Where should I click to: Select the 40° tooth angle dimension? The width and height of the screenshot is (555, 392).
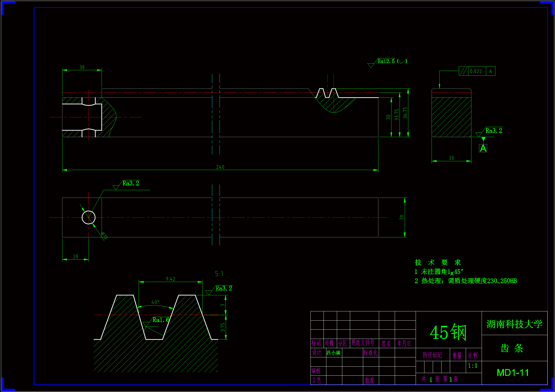[x=155, y=302]
